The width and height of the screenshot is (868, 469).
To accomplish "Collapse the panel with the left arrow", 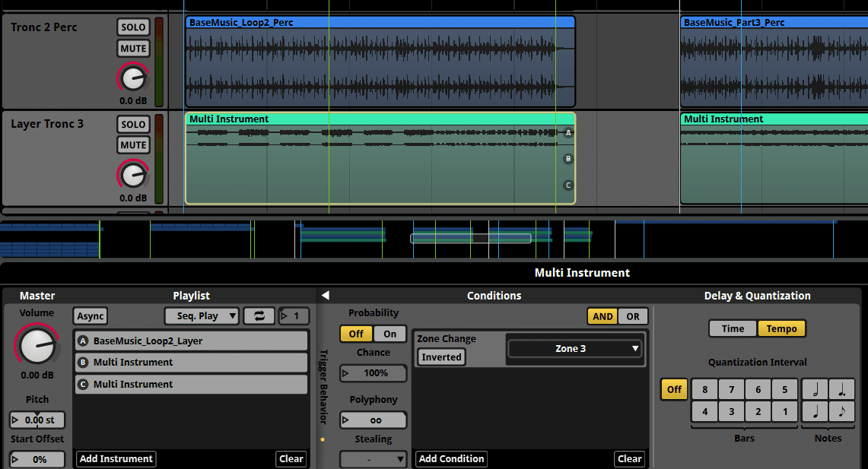I will 326,296.
